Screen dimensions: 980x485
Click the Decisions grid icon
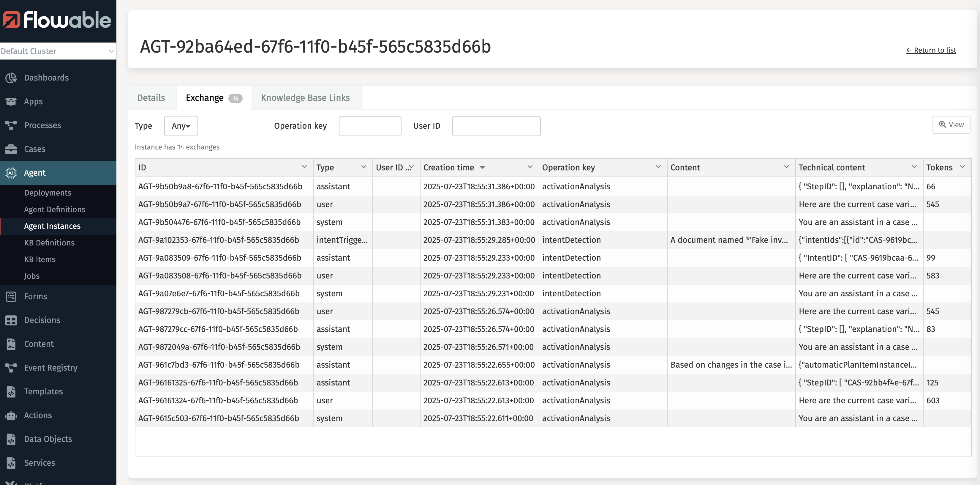click(x=11, y=320)
